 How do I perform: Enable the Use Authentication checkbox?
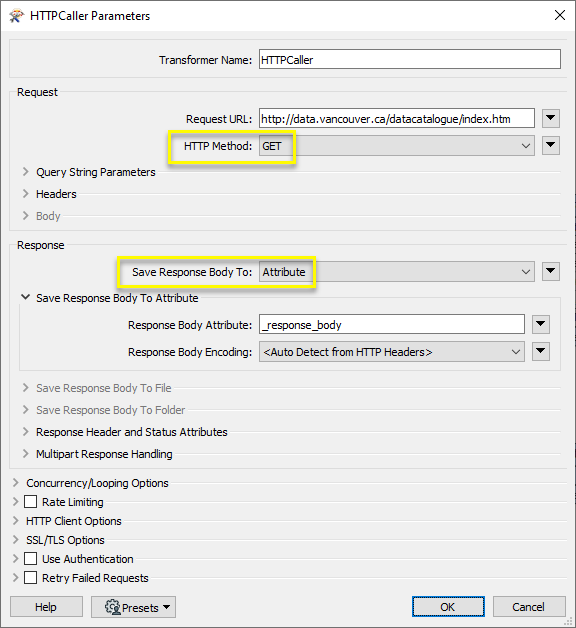tap(30, 559)
